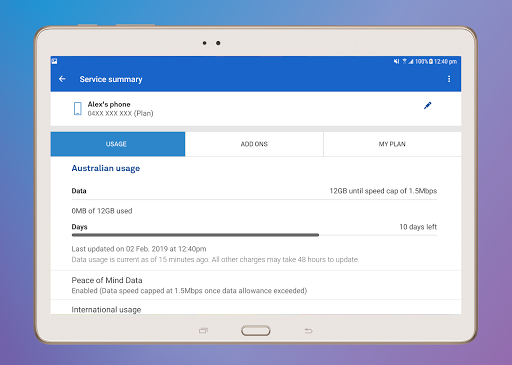Open the three-dot overflow menu
This screenshot has width=512, height=365.
click(449, 79)
